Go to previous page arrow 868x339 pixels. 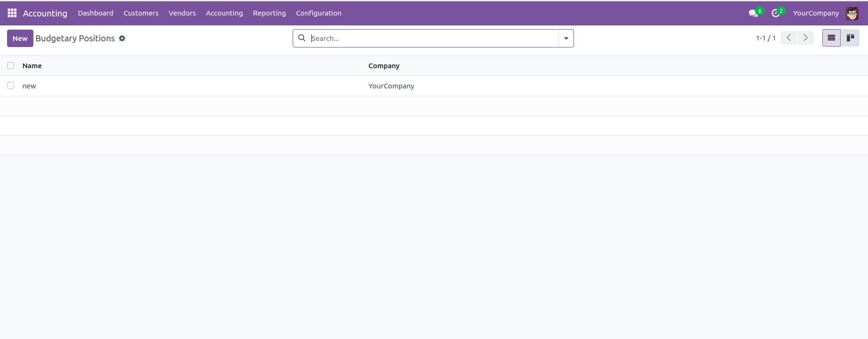[x=789, y=38]
